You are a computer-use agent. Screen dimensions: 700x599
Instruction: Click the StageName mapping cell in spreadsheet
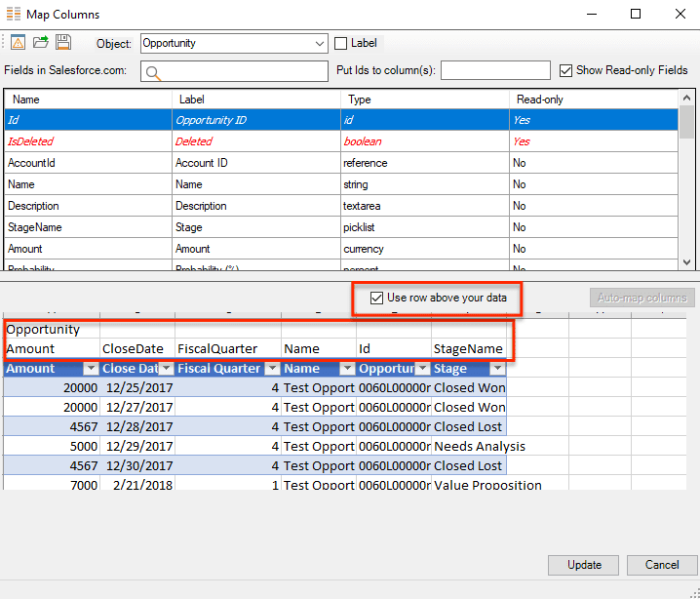[x=469, y=348]
